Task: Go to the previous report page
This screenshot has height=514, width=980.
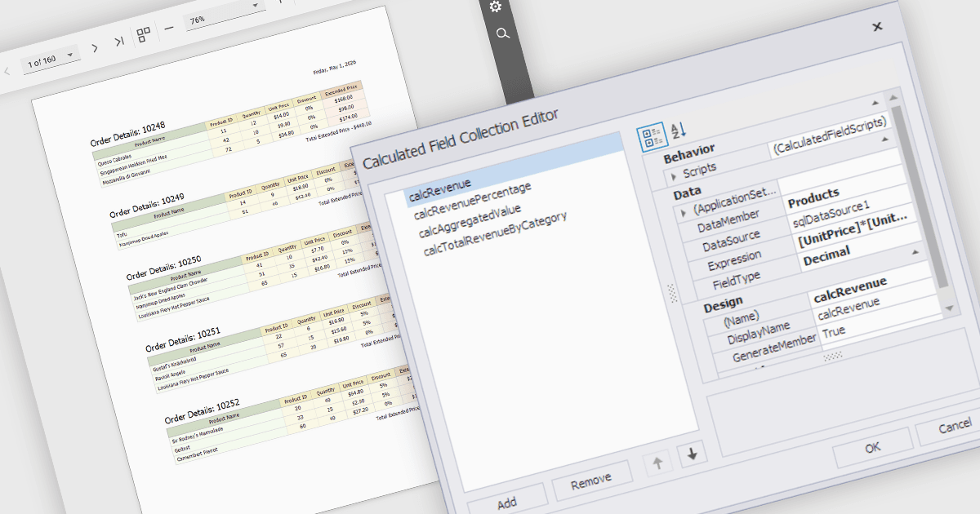Action: 7,71
